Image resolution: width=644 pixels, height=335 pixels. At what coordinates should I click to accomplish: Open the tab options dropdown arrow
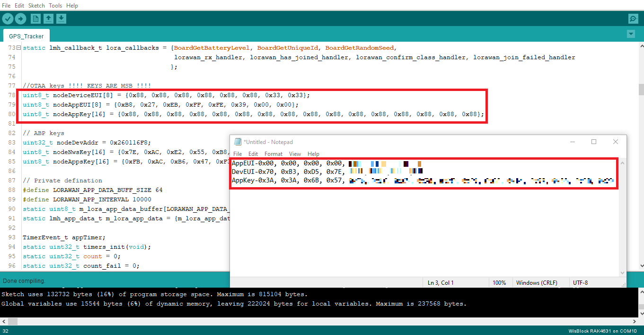(630, 34)
